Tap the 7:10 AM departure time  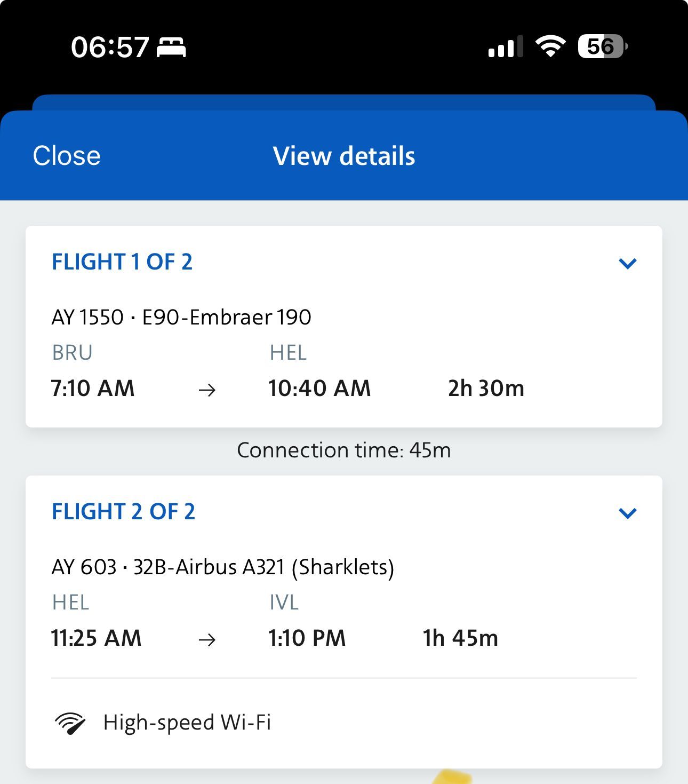tap(93, 389)
